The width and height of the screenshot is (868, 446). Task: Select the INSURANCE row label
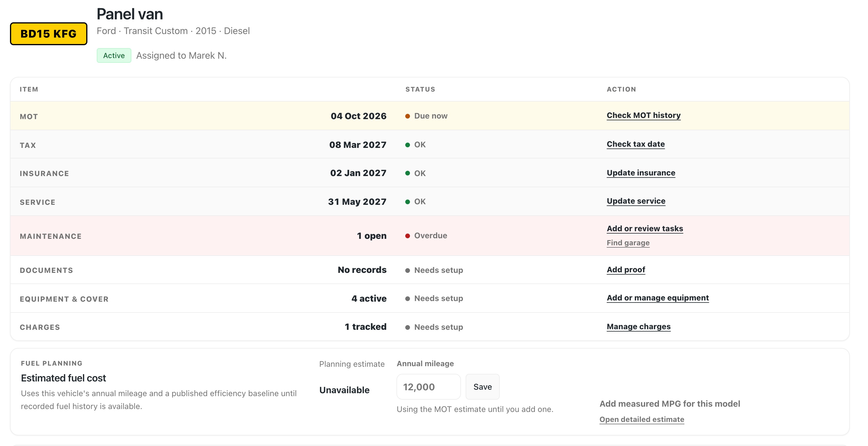44,174
